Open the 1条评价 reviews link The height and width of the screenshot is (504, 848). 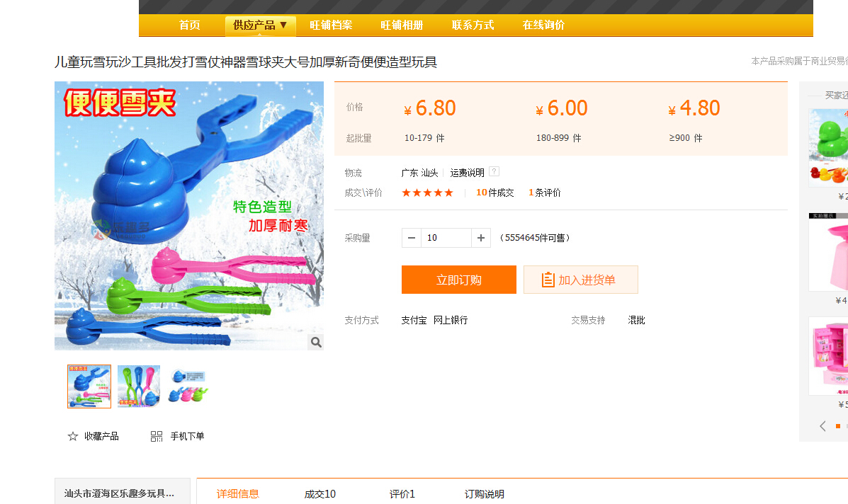coord(545,193)
